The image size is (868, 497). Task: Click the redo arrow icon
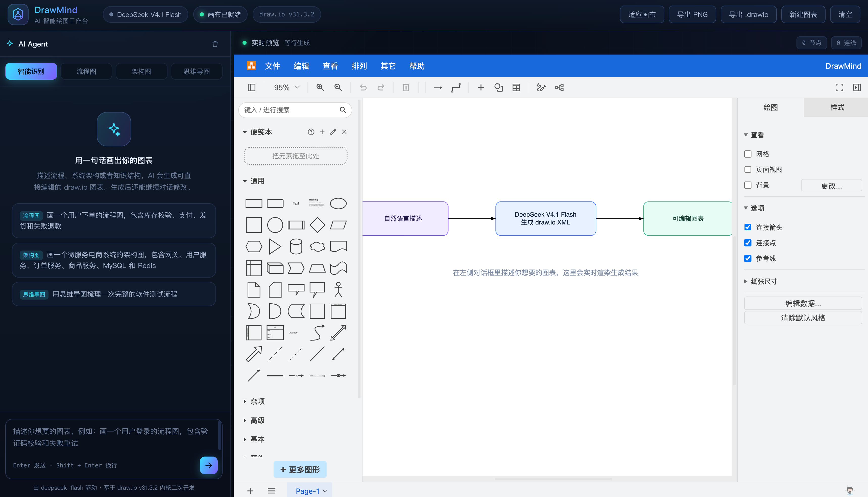coord(381,87)
